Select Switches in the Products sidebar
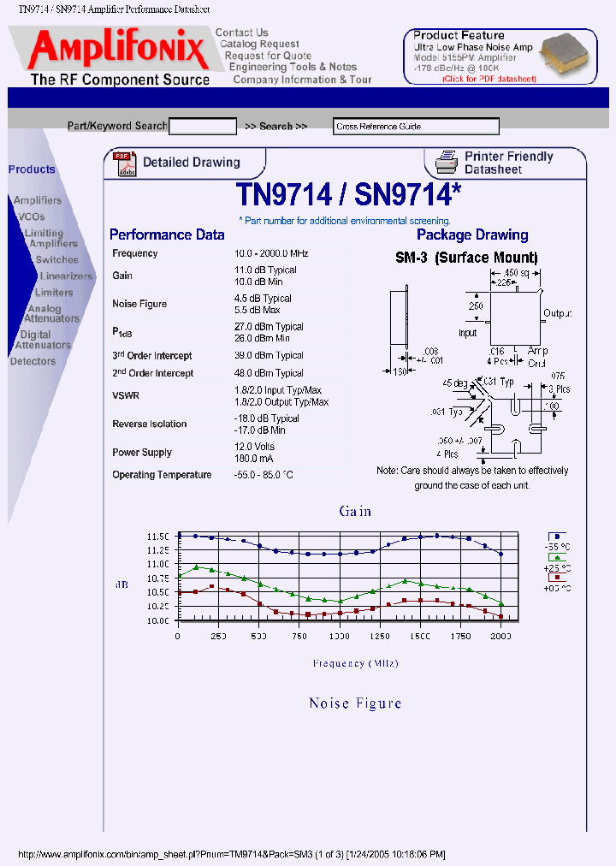This screenshot has width=616, height=866. click(56, 259)
